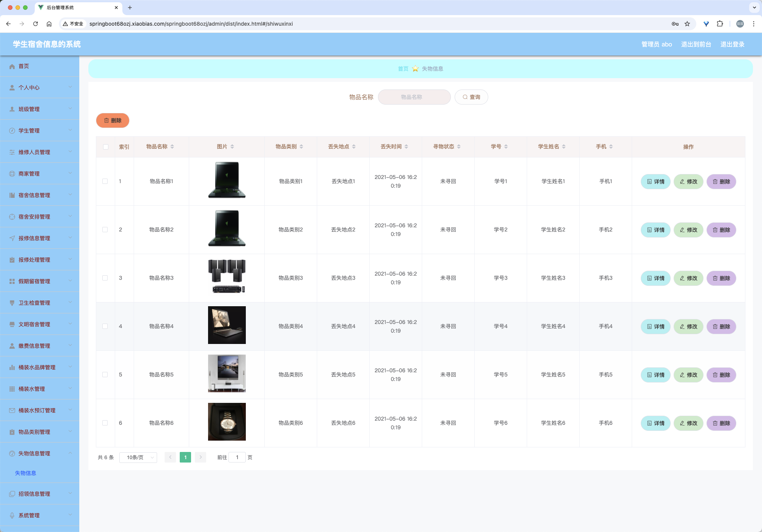The height and width of the screenshot is (532, 762).
Task: Click the bar-chart icon beside 桶装水品牌管理
Action: click(x=12, y=367)
